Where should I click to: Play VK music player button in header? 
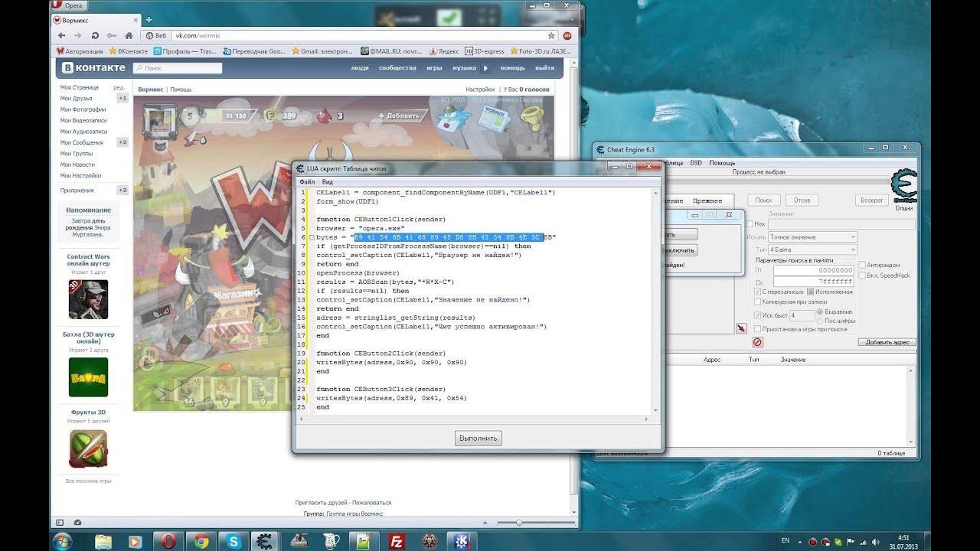[485, 68]
